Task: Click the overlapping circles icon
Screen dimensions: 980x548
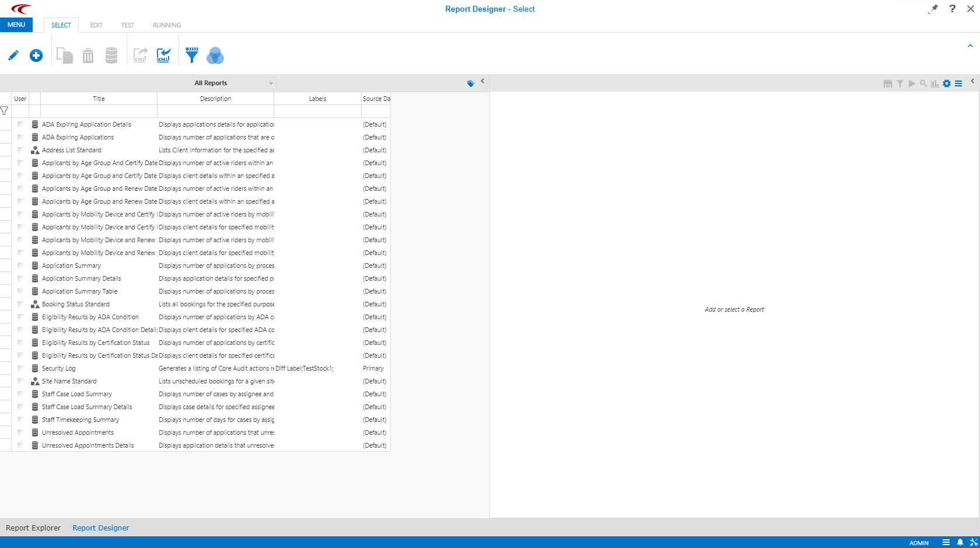Action: 215,55
